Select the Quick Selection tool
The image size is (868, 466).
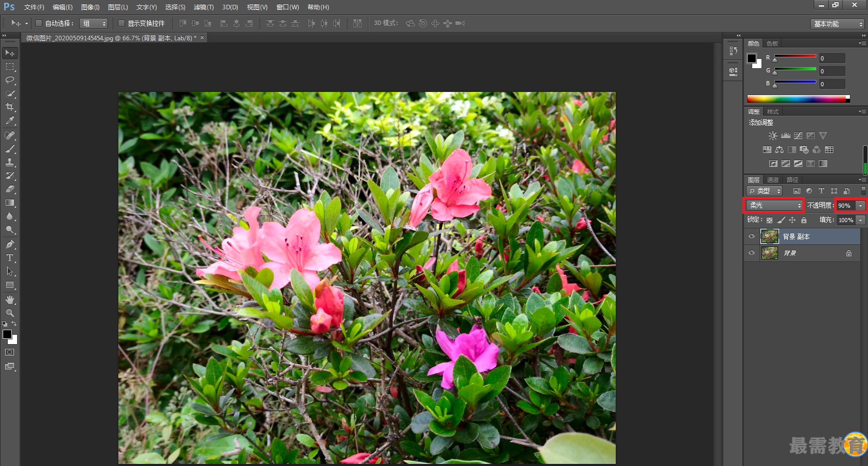click(x=10, y=94)
